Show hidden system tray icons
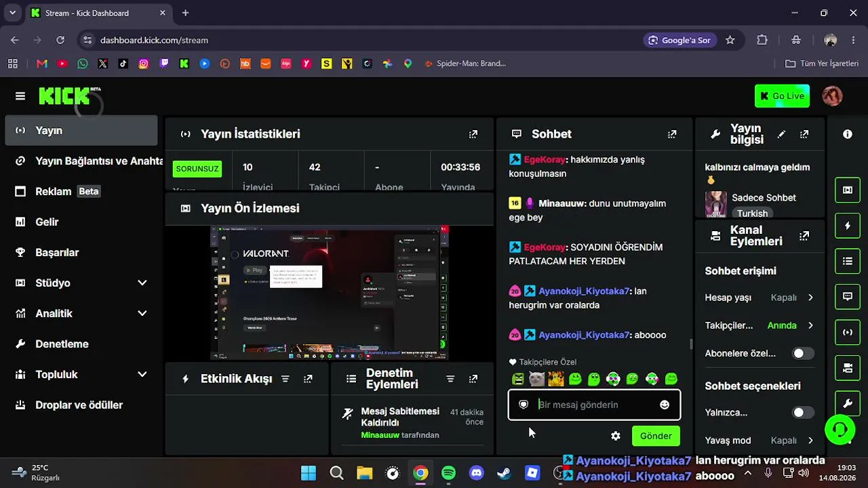This screenshot has width=868, height=488. (x=748, y=473)
